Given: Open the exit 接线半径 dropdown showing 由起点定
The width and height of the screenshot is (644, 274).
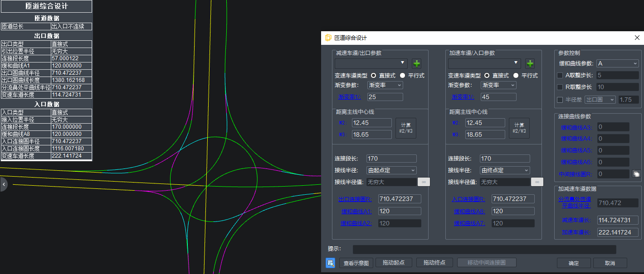Looking at the screenshot, I should pos(391,170).
